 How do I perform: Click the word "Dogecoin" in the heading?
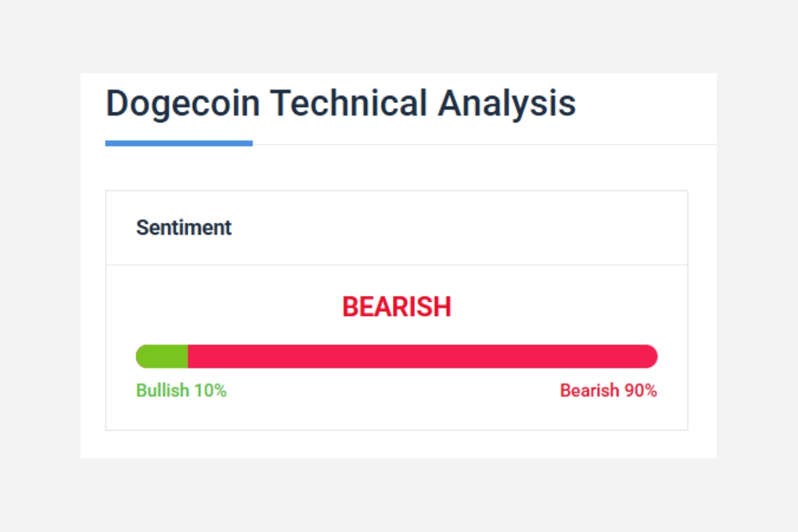182,104
